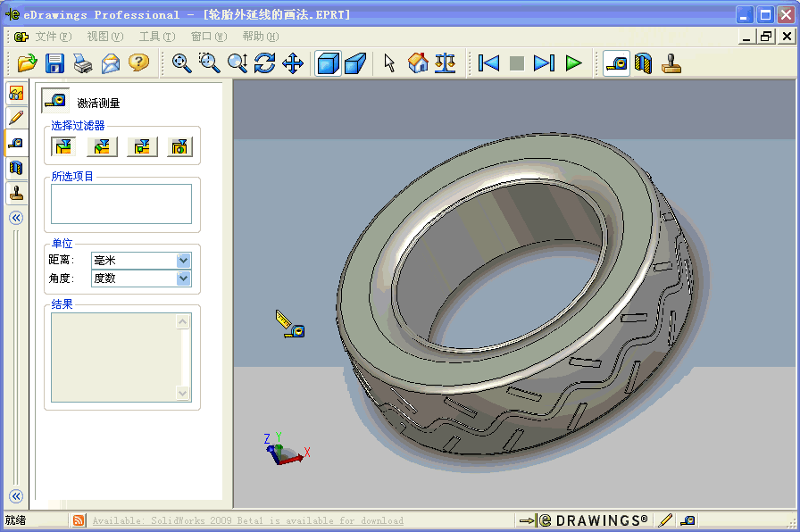Switch to the Stamp sidebar tab
This screenshot has width=800, height=532.
click(16, 193)
